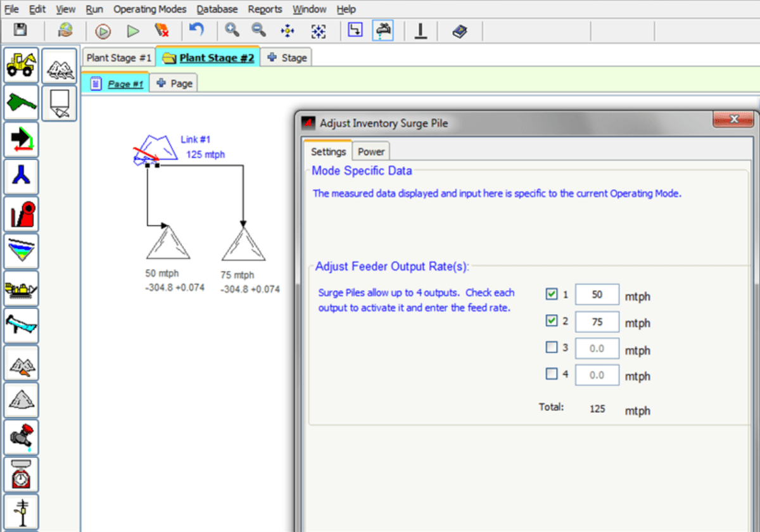Screen dimensions: 760x532
Task: Click the power line pole icon
Action: click(x=22, y=512)
